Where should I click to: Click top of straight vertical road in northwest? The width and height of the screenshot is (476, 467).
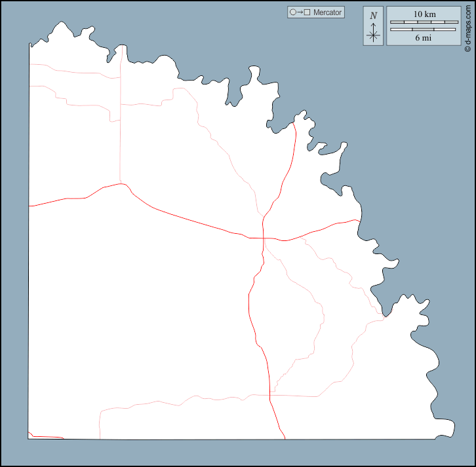(120, 47)
